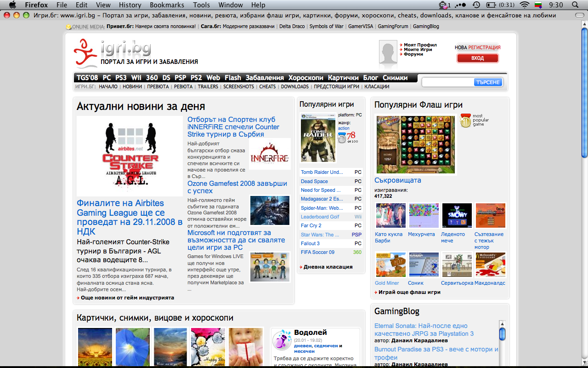Click the Bulgarian flag input icon
The height and width of the screenshot is (368, 588).
(539, 5)
